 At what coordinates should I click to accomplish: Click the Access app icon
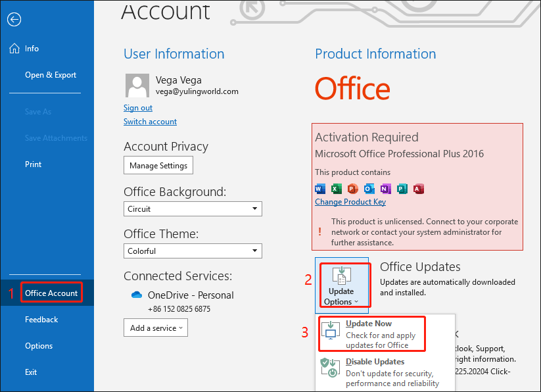[x=418, y=189]
